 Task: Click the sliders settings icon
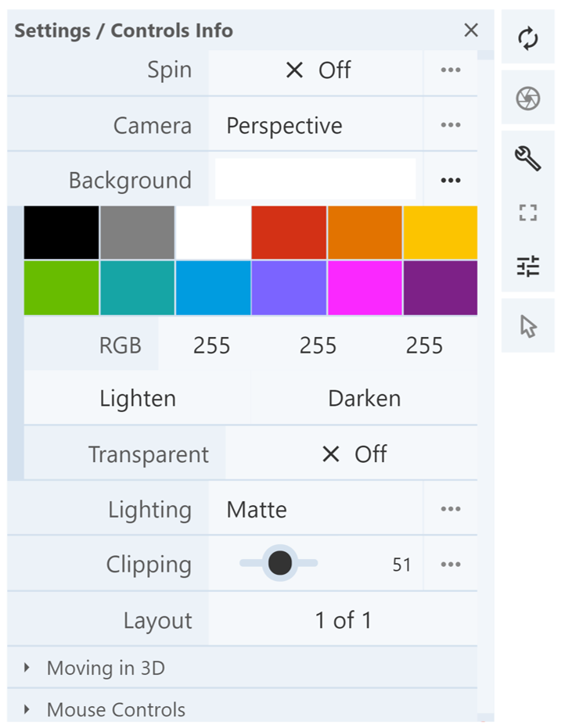pos(528,267)
